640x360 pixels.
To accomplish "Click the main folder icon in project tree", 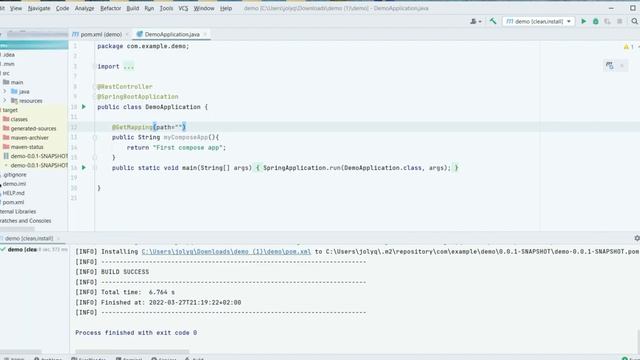I will pyautogui.click(x=6, y=82).
